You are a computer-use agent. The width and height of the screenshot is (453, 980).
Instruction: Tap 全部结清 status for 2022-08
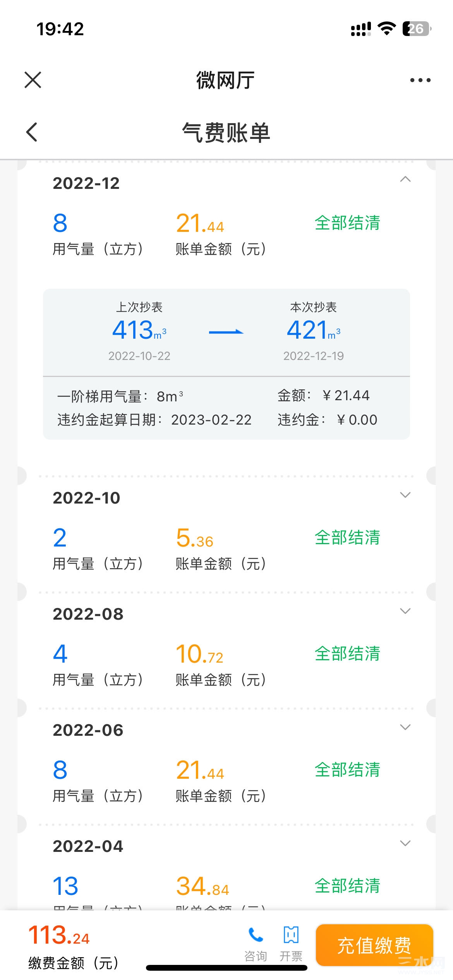click(347, 653)
